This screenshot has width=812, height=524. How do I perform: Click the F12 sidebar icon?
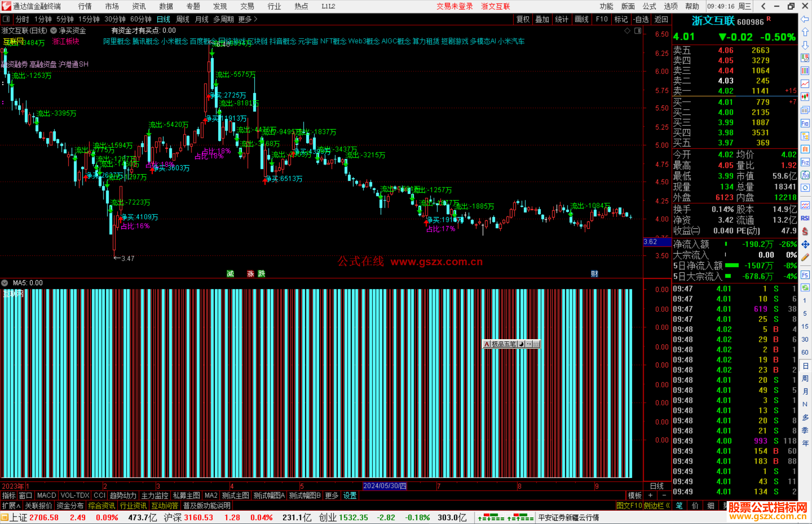(805, 162)
